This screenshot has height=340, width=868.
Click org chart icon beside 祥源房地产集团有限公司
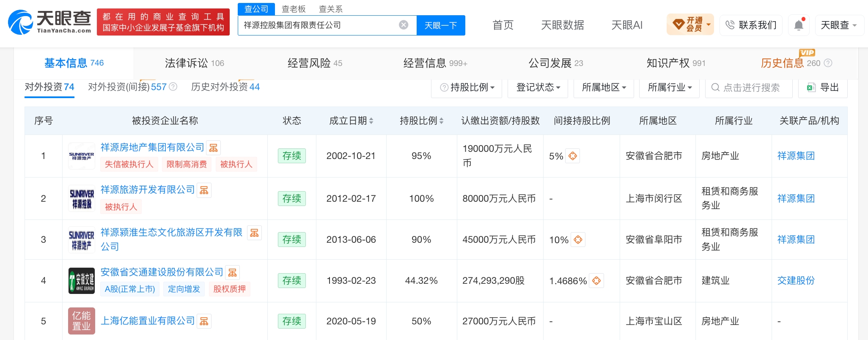[214, 148]
